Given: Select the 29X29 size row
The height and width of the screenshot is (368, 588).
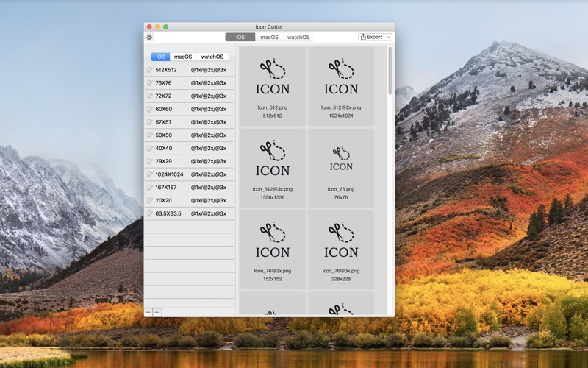Looking at the screenshot, I should (190, 161).
